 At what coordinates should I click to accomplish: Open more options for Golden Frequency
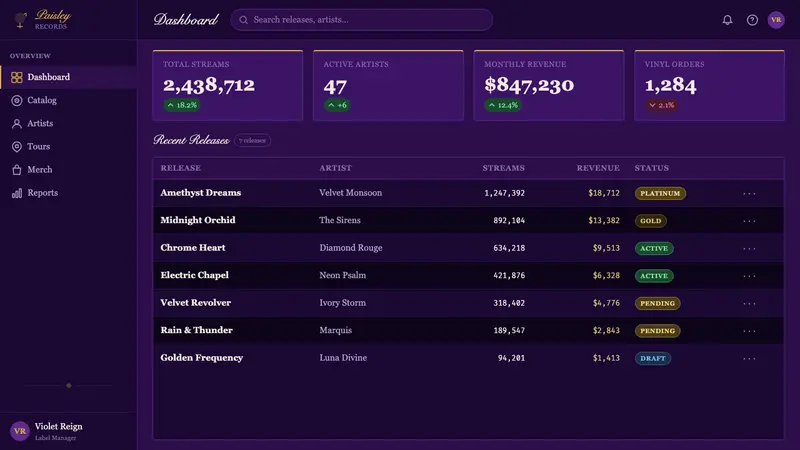(x=749, y=359)
